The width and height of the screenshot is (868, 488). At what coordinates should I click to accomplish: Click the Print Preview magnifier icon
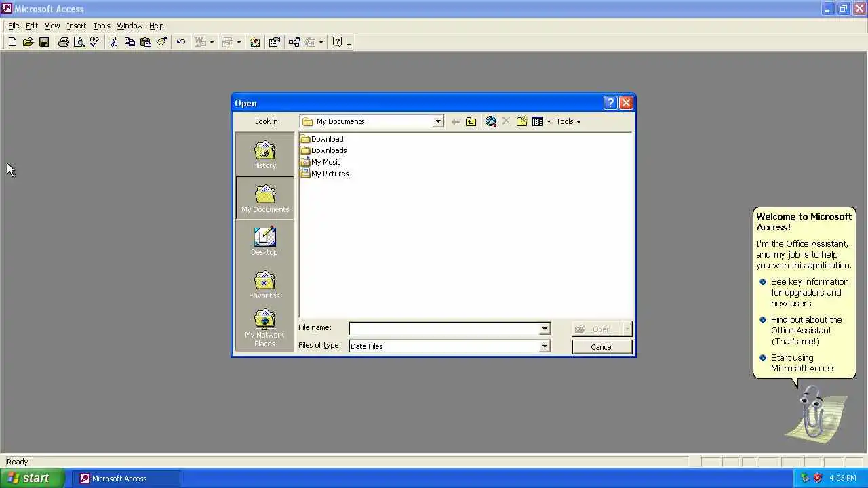click(x=79, y=42)
